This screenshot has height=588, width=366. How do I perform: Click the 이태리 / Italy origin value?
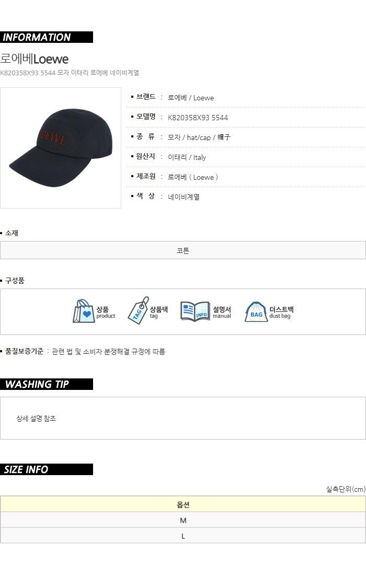pyautogui.click(x=187, y=157)
